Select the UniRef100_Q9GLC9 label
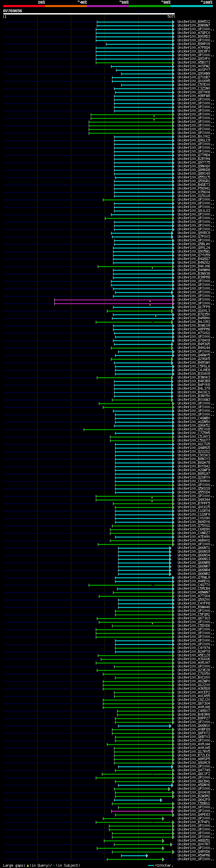 point(194,140)
